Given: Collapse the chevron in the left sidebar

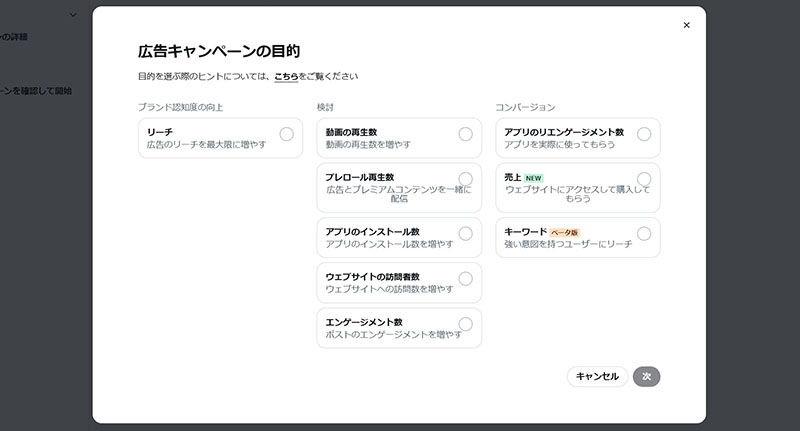Looking at the screenshot, I should 73,14.
